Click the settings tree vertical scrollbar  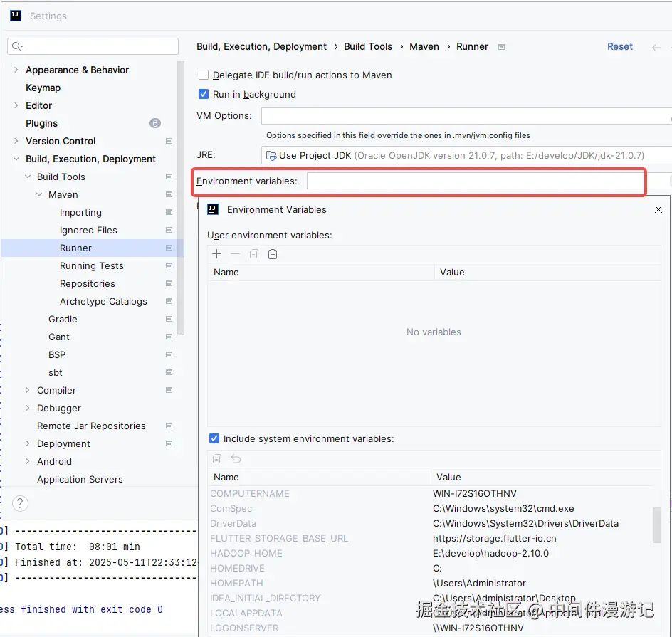(x=181, y=198)
